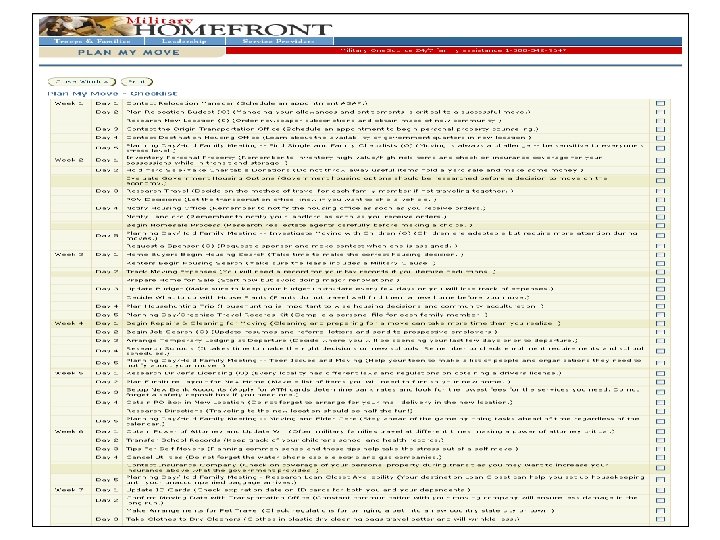
Task: Tick the Request a Sponsor checkbox
Action: (x=660, y=246)
